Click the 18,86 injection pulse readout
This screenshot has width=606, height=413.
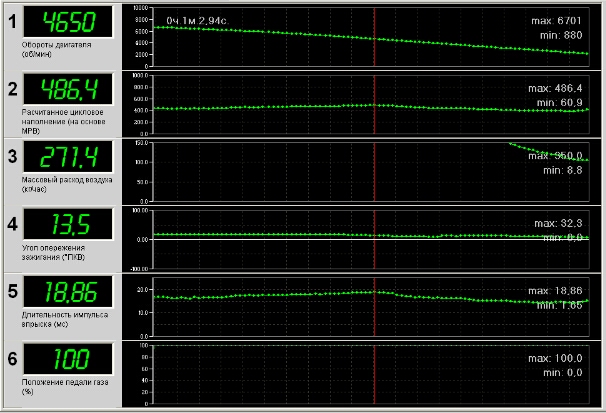click(68, 291)
